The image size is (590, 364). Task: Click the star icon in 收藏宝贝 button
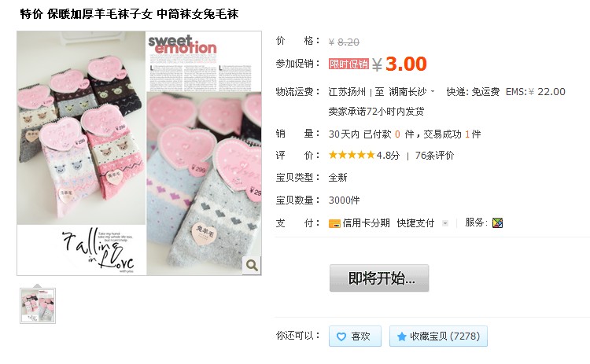click(x=401, y=336)
